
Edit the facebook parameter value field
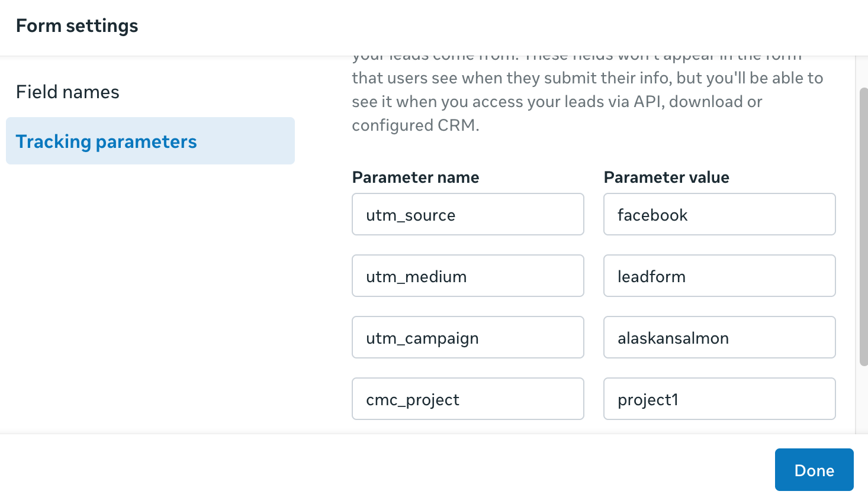[719, 215]
